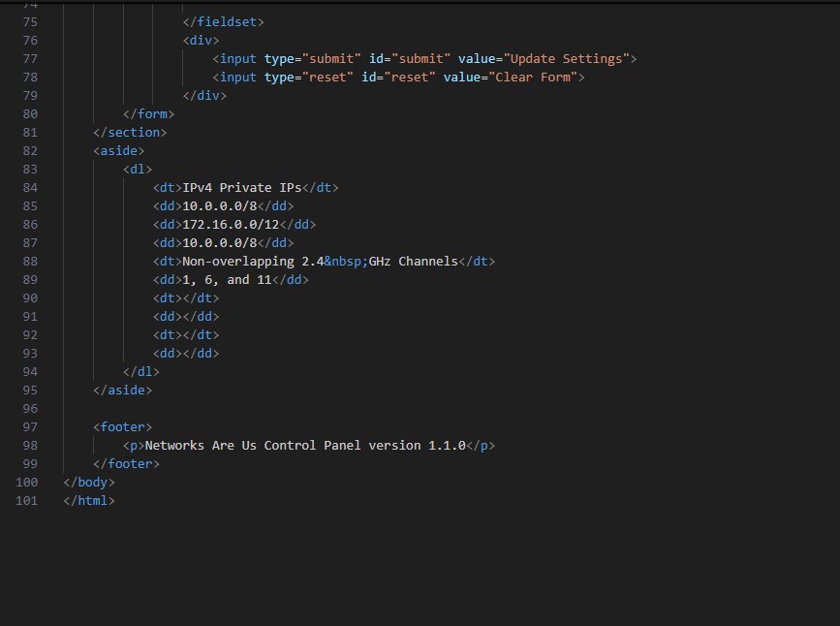Place cursor in "Update Settings" value string
This screenshot has width=840, height=626.
coord(566,59)
